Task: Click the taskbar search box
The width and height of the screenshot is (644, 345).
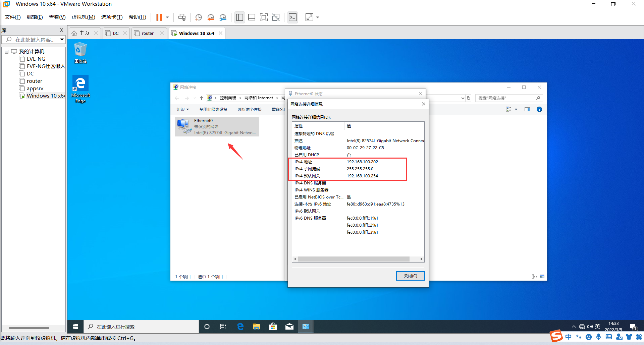Action: click(x=141, y=327)
